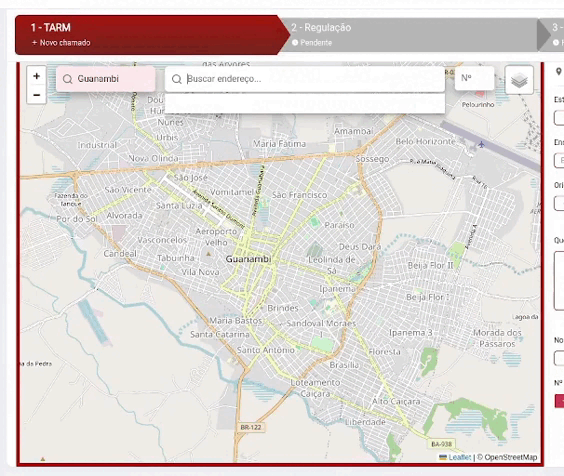Open the map layers control
564x476 pixels.
point(519,80)
